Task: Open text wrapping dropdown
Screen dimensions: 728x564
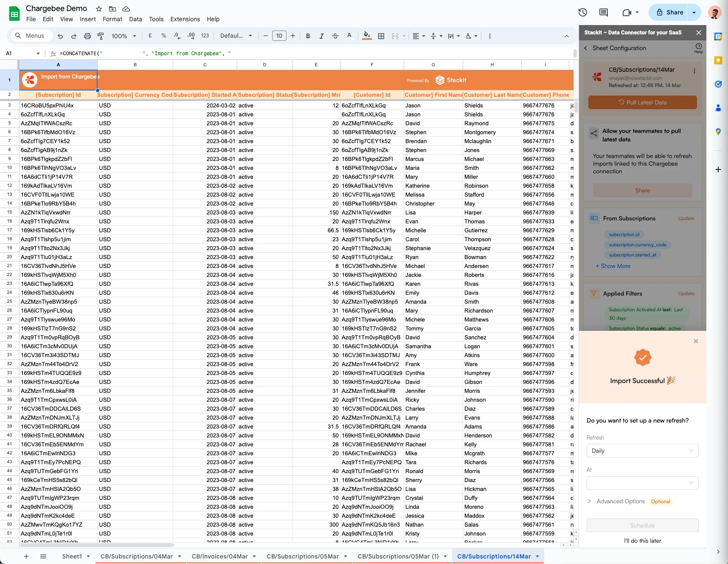Action: pos(454,36)
